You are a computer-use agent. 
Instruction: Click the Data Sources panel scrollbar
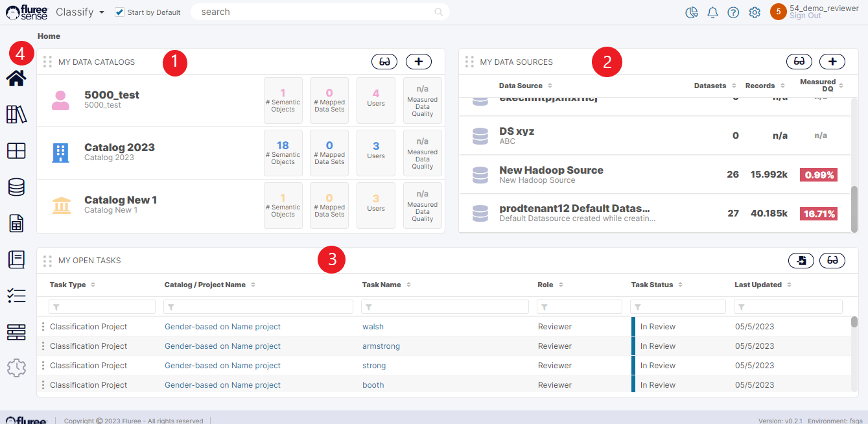click(x=854, y=209)
